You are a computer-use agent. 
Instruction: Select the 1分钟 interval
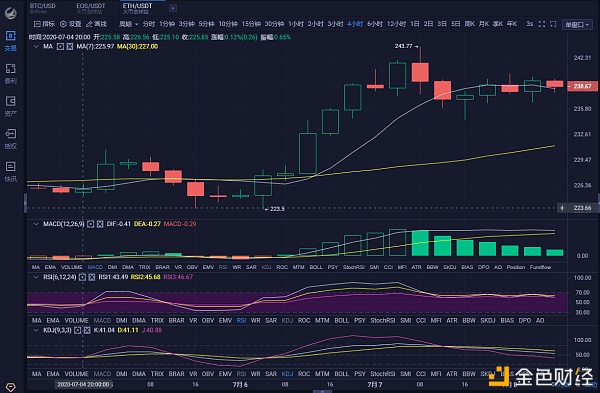coord(167,24)
